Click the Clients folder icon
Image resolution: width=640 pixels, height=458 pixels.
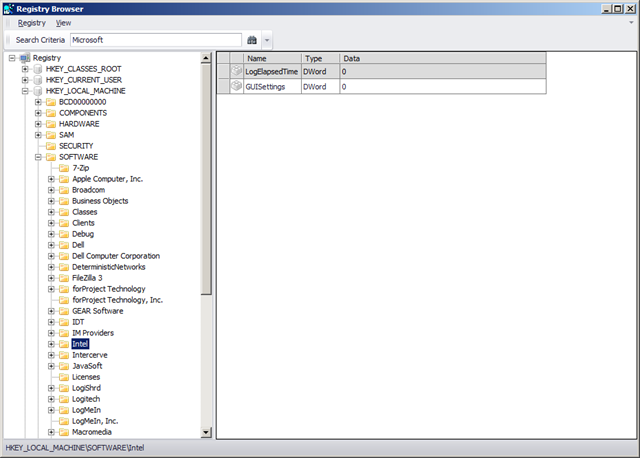click(x=64, y=223)
